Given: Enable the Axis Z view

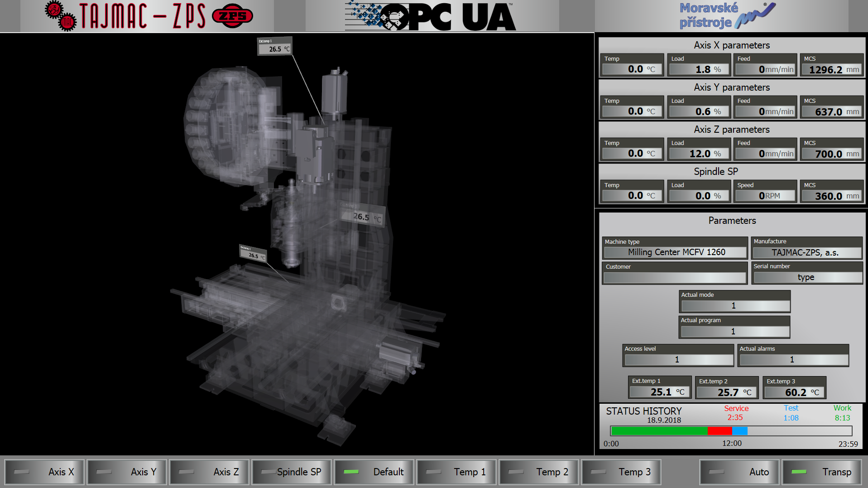Looking at the screenshot, I should (x=209, y=472).
